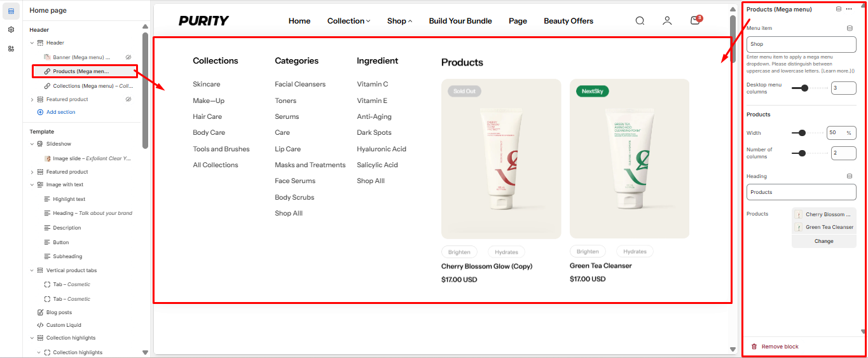
Task: Collapse the Header section in the tree
Action: (32, 43)
